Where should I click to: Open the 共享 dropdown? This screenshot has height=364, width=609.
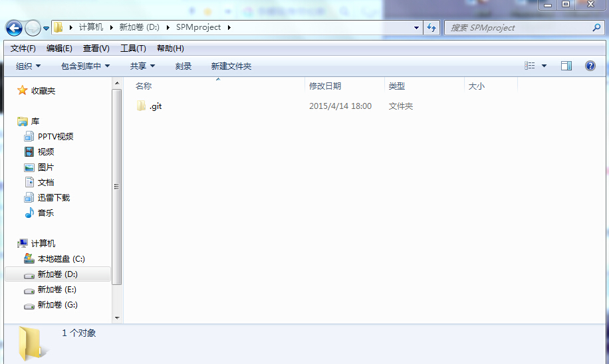pyautogui.click(x=142, y=66)
